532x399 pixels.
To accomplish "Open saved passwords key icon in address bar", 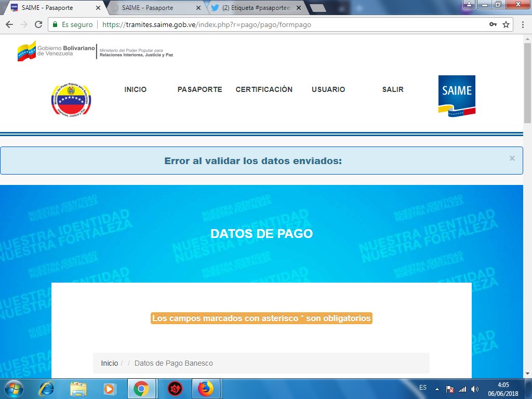I will click(493, 24).
